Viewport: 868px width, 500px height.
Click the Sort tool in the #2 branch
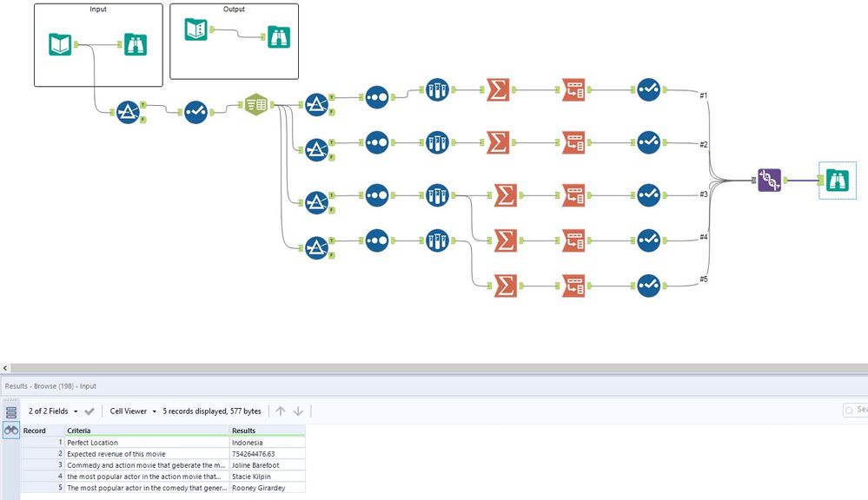click(377, 142)
